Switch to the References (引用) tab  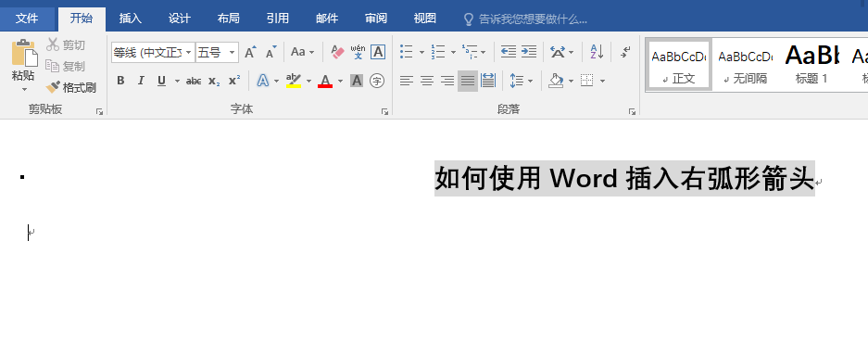277,19
